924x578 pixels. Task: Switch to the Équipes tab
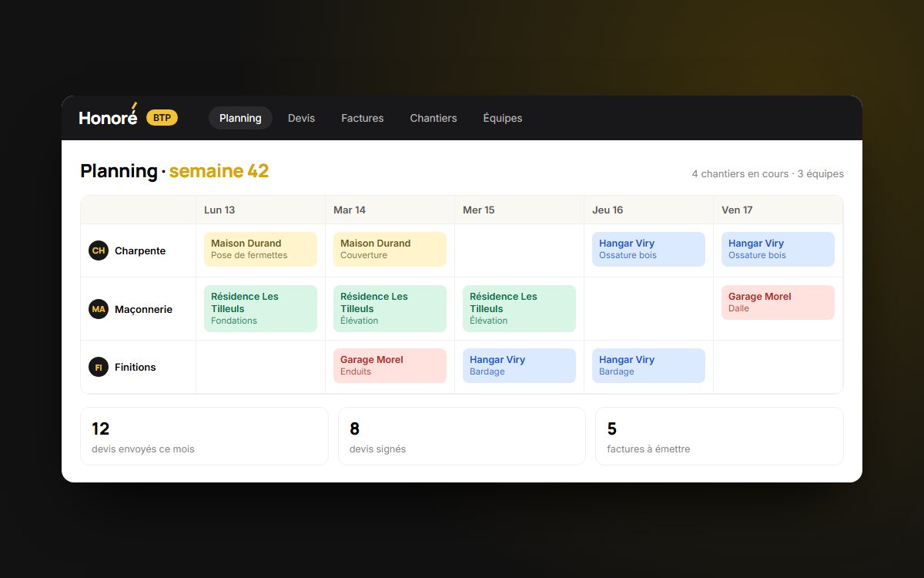(503, 118)
